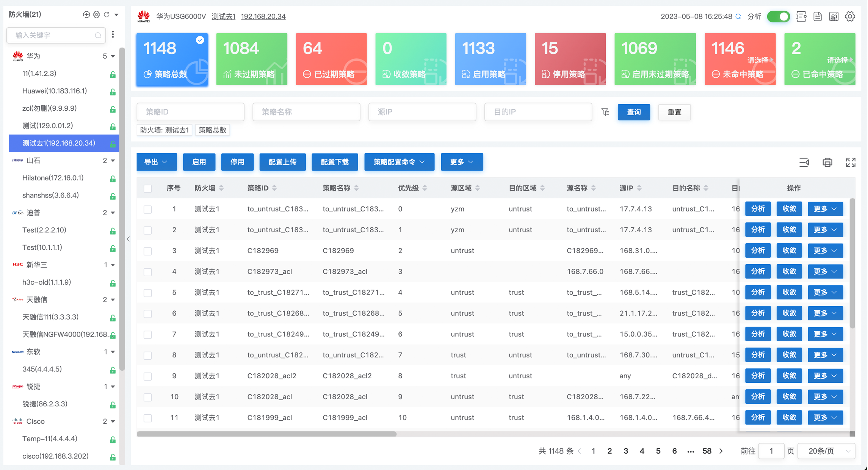Check the checkbox for row 2
Screen dimensions: 868x470
148,230
